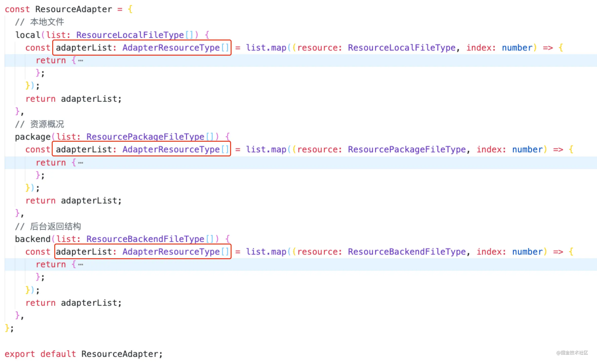Image resolution: width=597 pixels, height=364 pixels.
Task: Click export default ResourceAdapter statement
Action: click(x=84, y=354)
